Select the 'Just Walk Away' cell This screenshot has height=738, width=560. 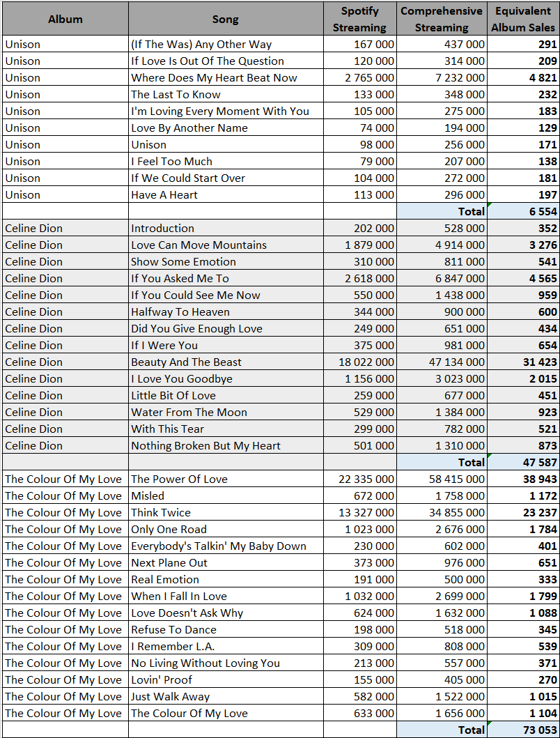click(226, 696)
